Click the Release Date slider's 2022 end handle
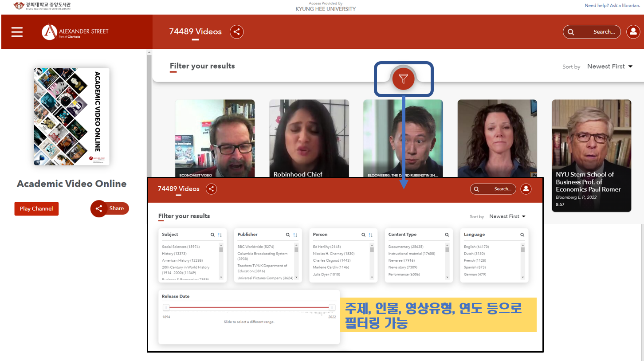This screenshot has width=644, height=361. [332, 307]
